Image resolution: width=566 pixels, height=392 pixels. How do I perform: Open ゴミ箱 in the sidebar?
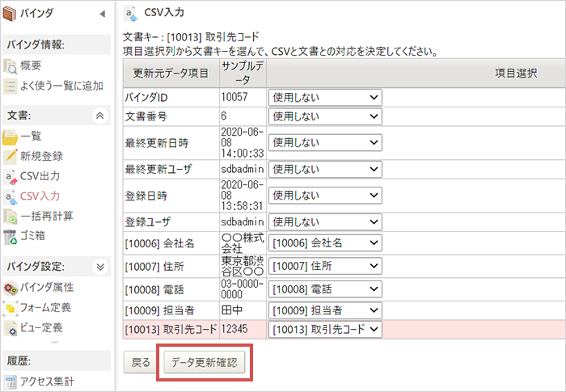[x=32, y=236]
